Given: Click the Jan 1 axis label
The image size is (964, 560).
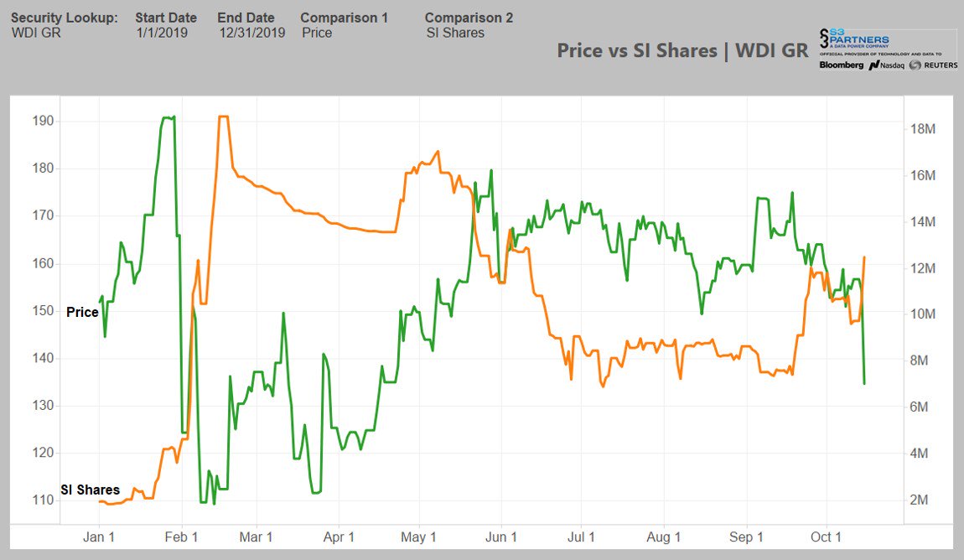Looking at the screenshot, I should [99, 537].
